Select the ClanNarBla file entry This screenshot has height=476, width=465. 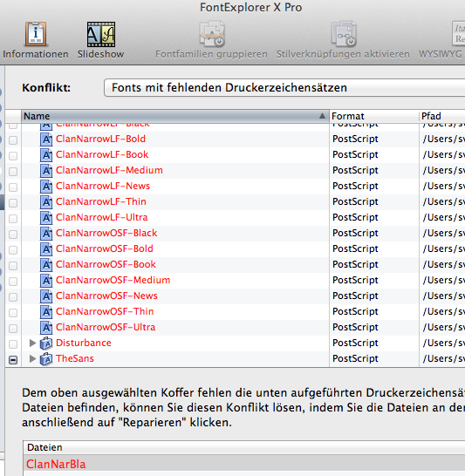244,464
